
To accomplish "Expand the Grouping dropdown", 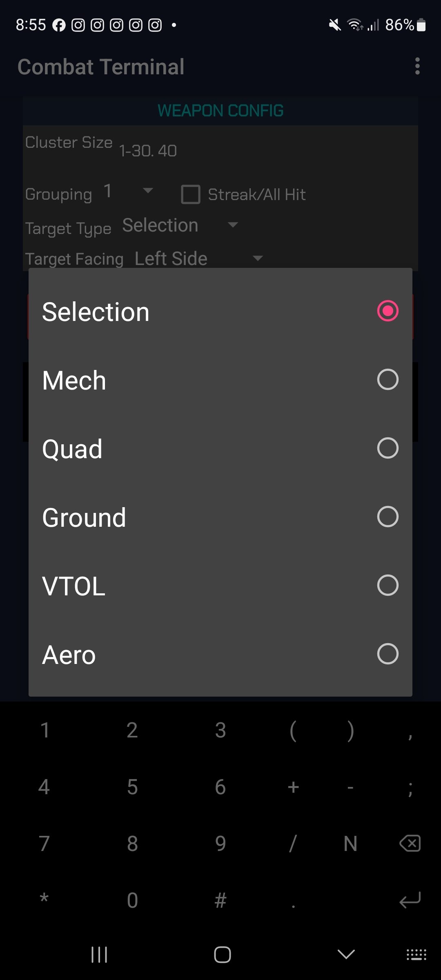I will coord(129,191).
